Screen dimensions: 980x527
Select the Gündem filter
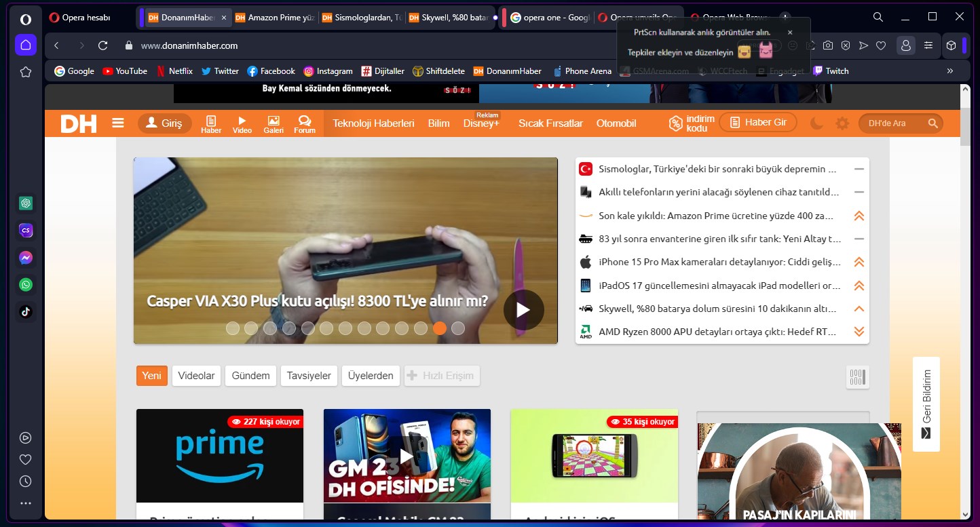coord(251,376)
